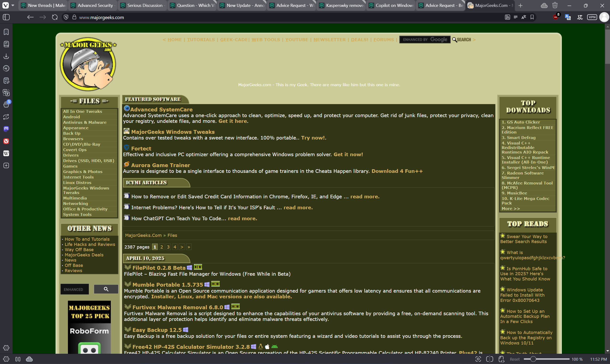Open the System Tools files category
The height and width of the screenshot is (364, 610).
pos(77,215)
